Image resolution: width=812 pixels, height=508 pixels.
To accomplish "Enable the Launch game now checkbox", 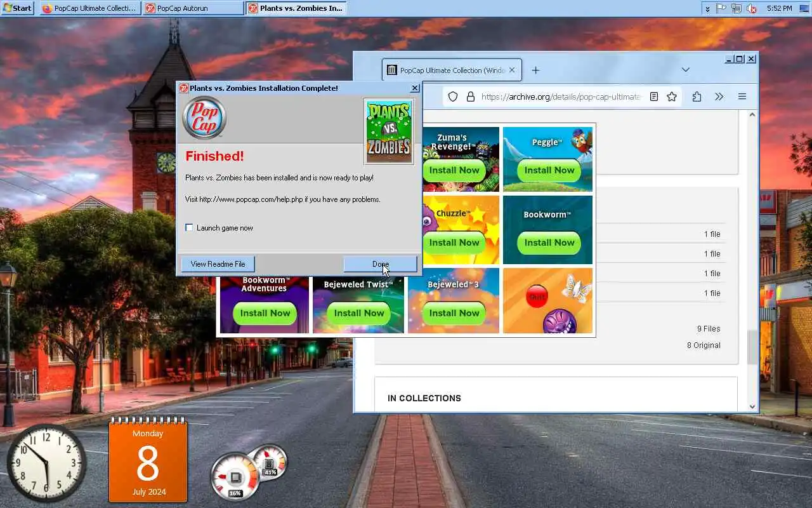I will [189, 227].
